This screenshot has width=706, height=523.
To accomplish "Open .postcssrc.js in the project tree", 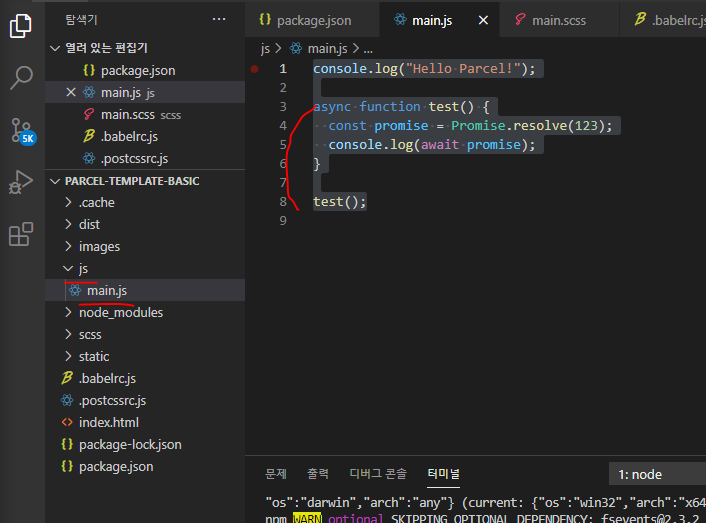I will [x=145, y=401].
